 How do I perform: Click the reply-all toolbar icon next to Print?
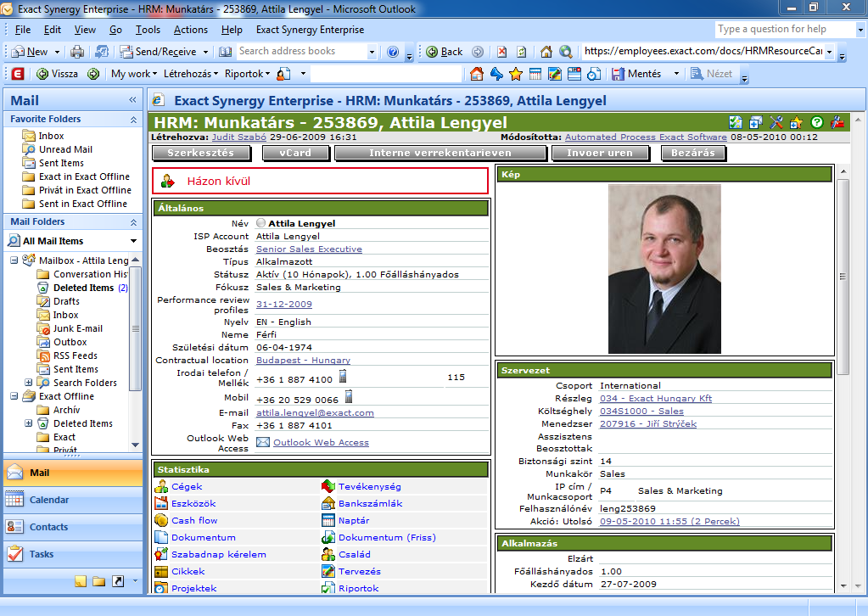tap(102, 52)
